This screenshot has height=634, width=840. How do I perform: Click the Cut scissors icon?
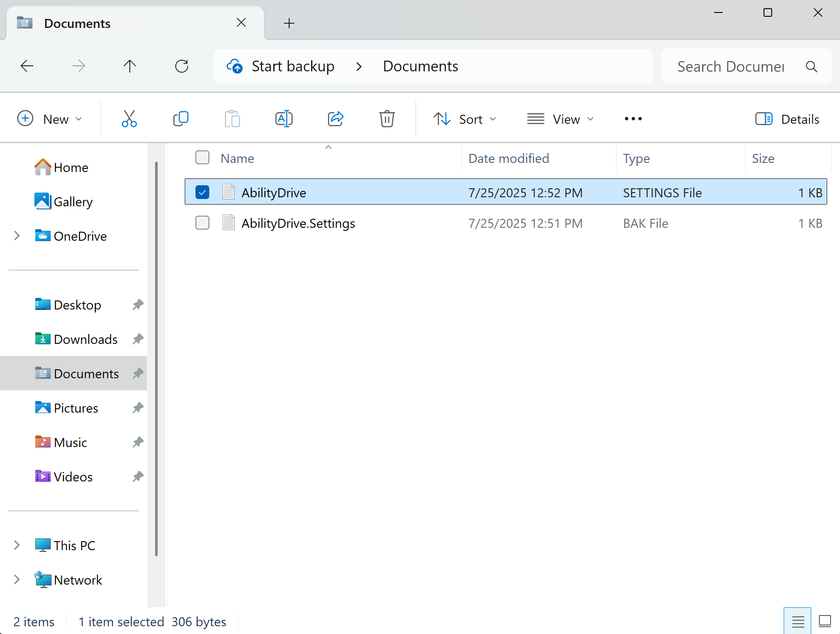click(129, 119)
